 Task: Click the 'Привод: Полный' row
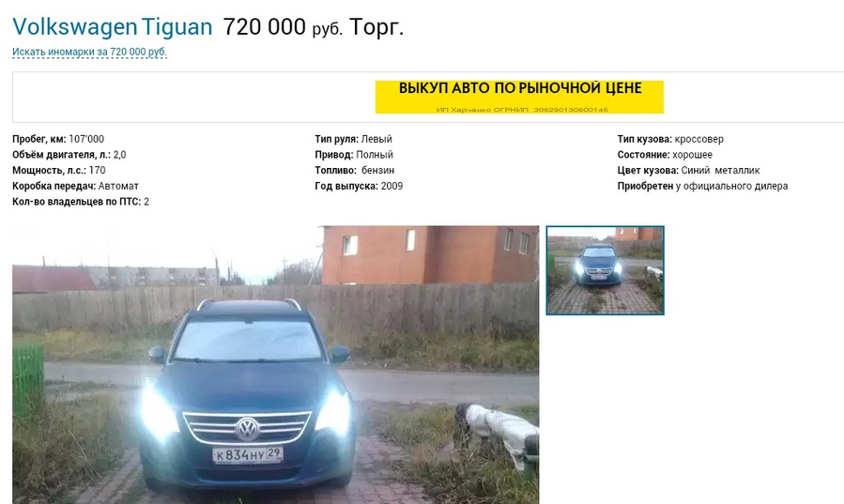click(x=354, y=154)
